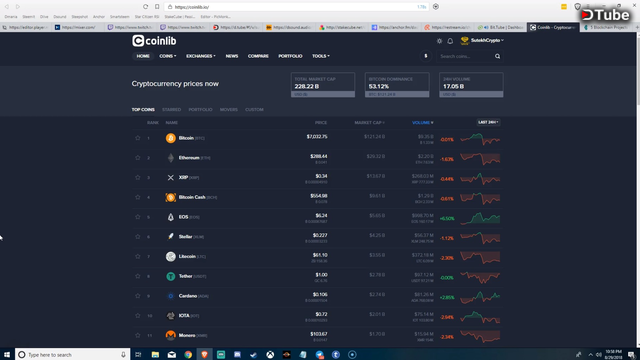Launch Chrome from the taskbar
640x360 pixels.
click(x=188, y=354)
